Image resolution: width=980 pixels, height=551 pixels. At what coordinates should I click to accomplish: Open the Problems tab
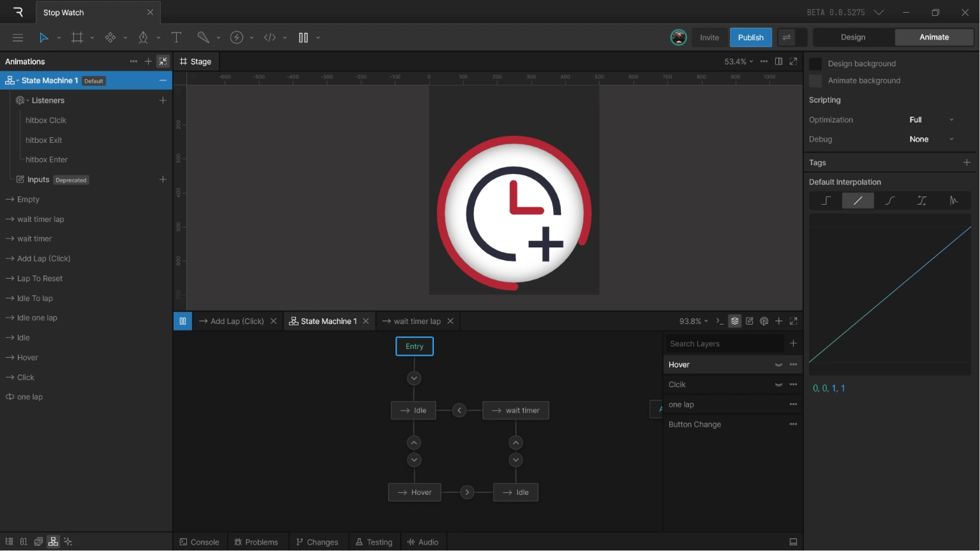256,542
